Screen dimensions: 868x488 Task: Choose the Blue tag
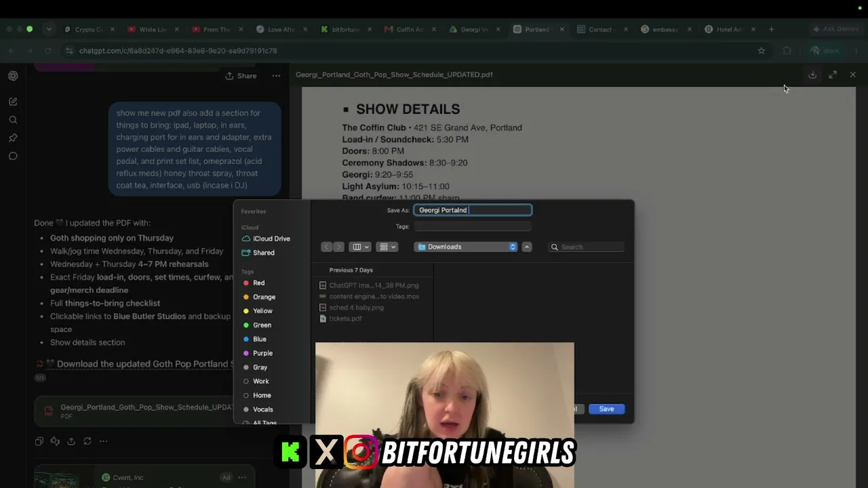click(254, 339)
